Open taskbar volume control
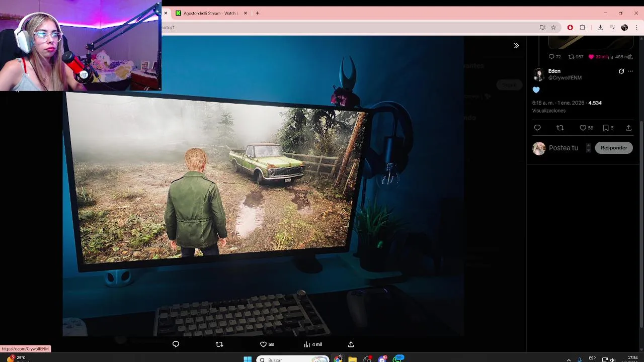 click(x=612, y=359)
